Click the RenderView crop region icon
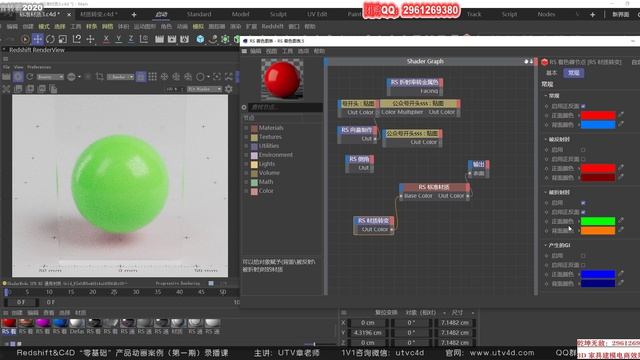Viewport: 640px width, 360px height. [x=100, y=77]
